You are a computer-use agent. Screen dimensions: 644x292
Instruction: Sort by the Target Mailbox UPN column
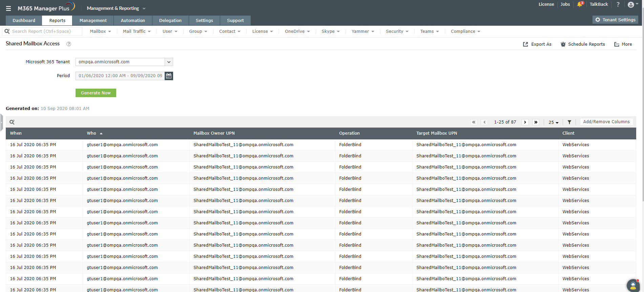pos(436,133)
